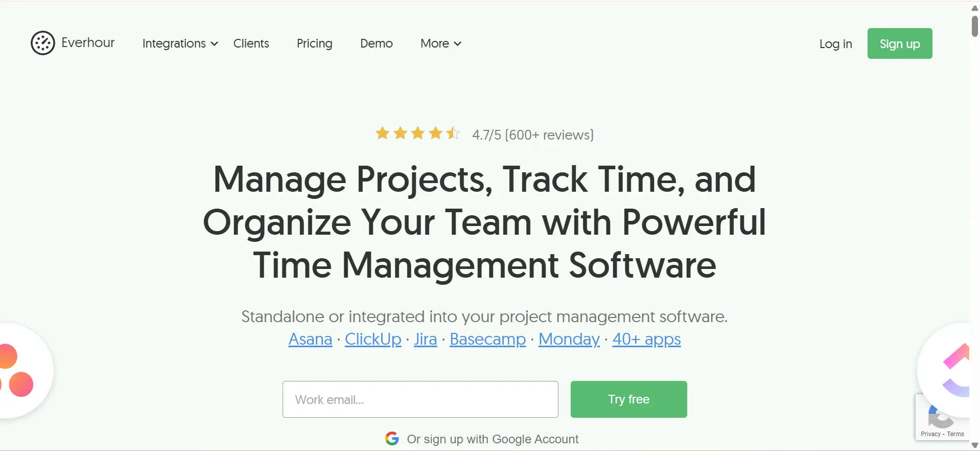Viewport: 980px width, 451px height.
Task: Click the Google G logo icon
Action: click(392, 439)
